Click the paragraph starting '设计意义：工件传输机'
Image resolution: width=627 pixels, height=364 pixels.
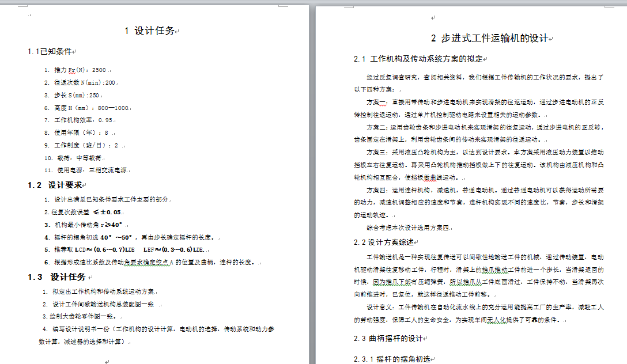pyautogui.click(x=485, y=307)
